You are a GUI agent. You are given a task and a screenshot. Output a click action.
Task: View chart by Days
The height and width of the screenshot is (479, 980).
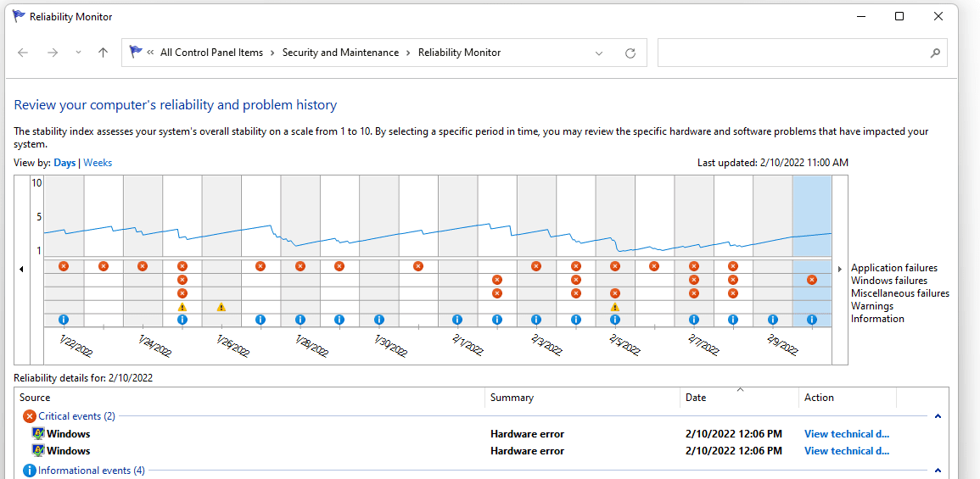pos(64,163)
